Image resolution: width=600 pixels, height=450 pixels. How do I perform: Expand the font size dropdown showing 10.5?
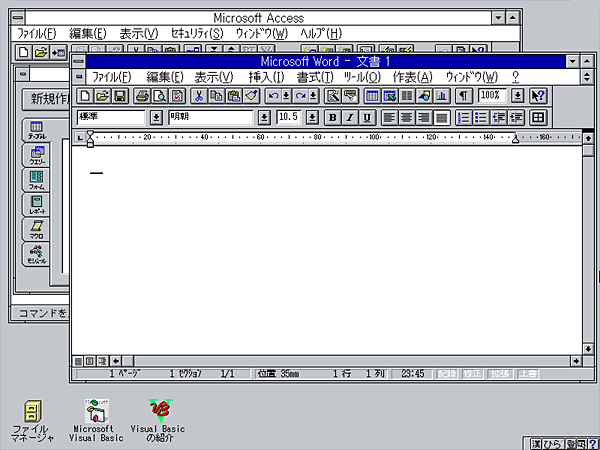click(313, 118)
